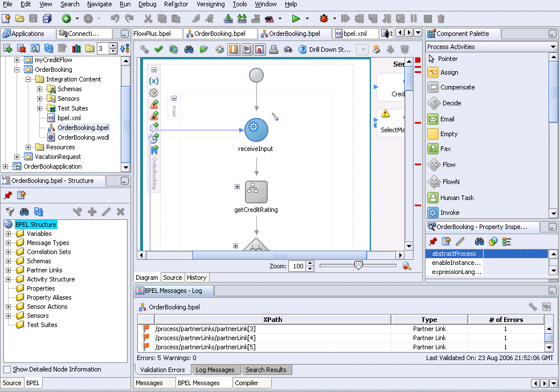The width and height of the screenshot is (560, 392).
Task: Select the Decide activity in palette
Action: click(444, 103)
